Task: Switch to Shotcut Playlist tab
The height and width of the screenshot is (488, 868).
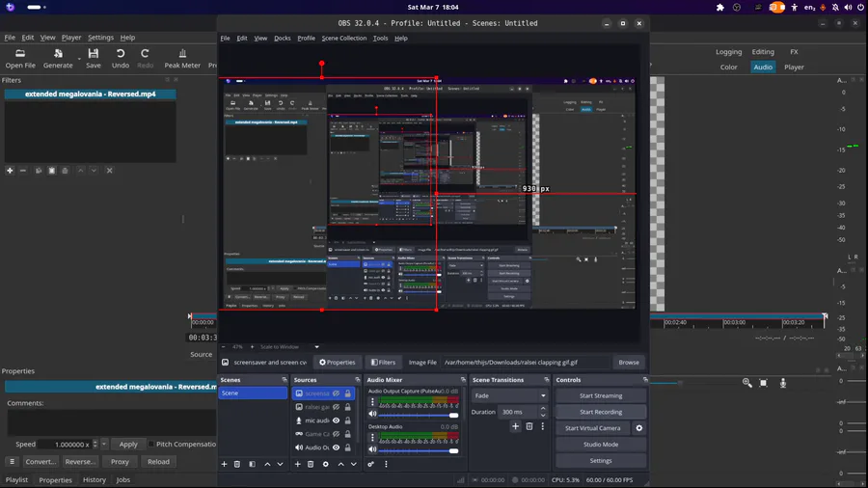Action: click(16, 479)
